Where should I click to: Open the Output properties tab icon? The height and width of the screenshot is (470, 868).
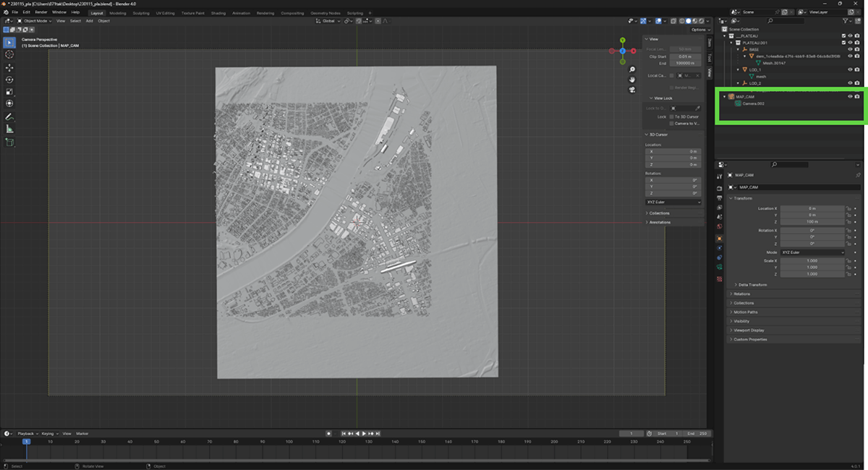719,197
